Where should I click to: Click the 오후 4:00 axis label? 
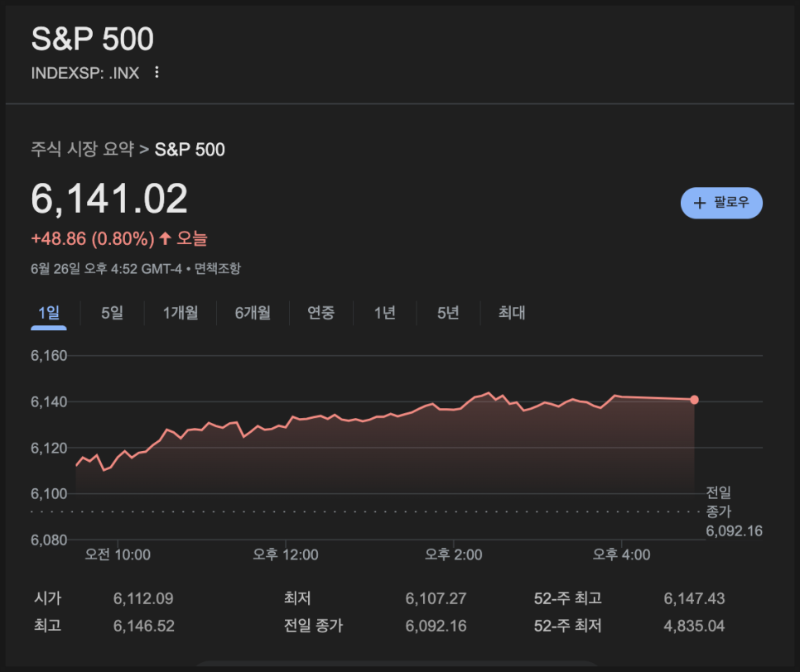click(621, 554)
